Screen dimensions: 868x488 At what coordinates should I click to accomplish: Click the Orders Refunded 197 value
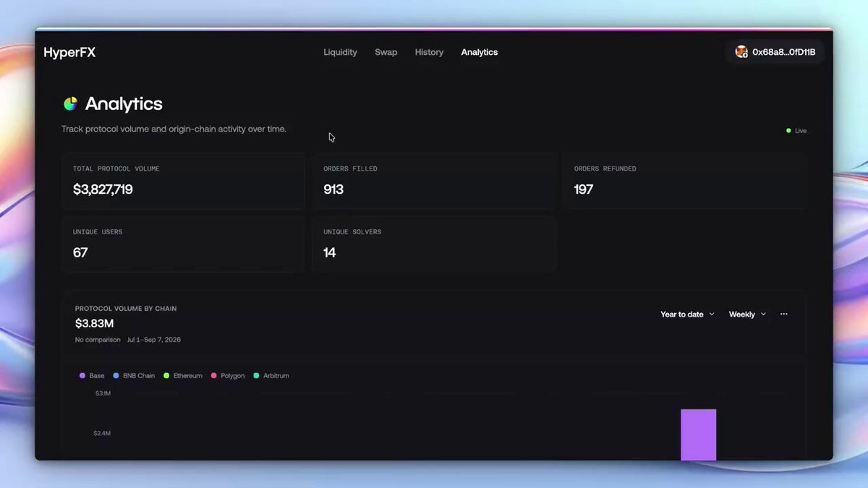[x=584, y=189]
